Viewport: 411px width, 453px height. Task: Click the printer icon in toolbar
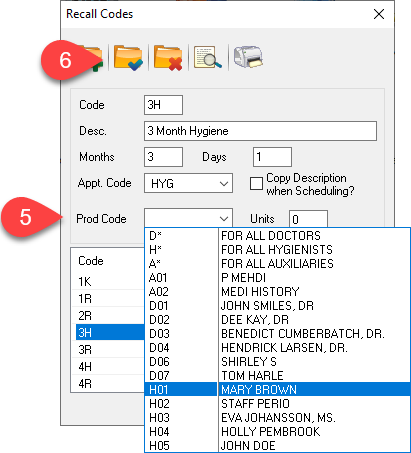[248, 57]
